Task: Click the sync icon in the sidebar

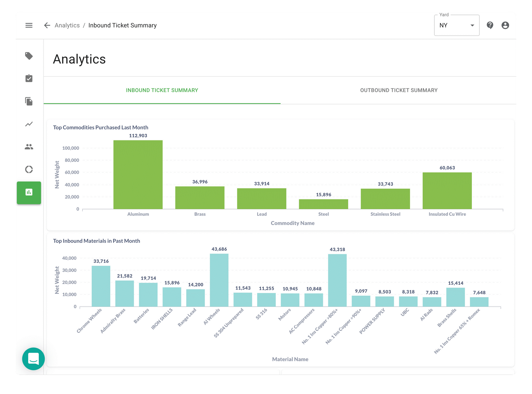Action: pyautogui.click(x=29, y=169)
